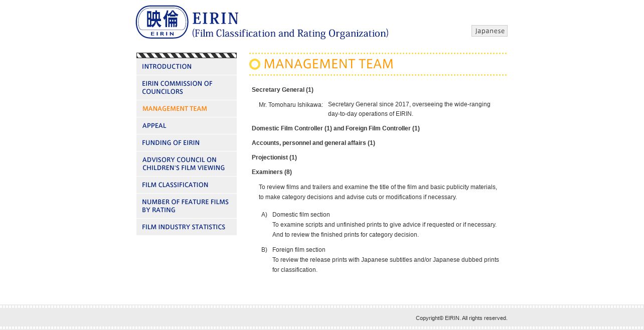Click 'To review the release prints' text
Image resolution: width=644 pixels, height=330 pixels.
[386, 265]
